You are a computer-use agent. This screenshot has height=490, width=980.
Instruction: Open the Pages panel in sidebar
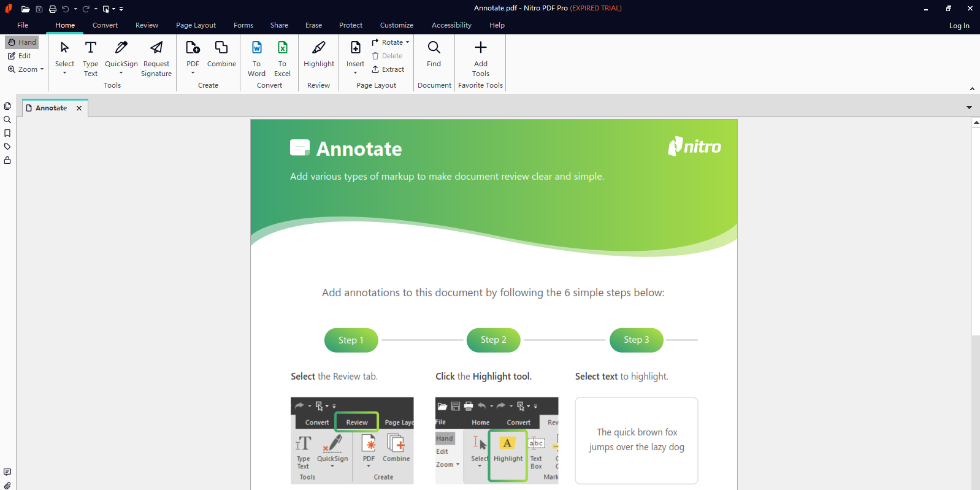coord(7,106)
